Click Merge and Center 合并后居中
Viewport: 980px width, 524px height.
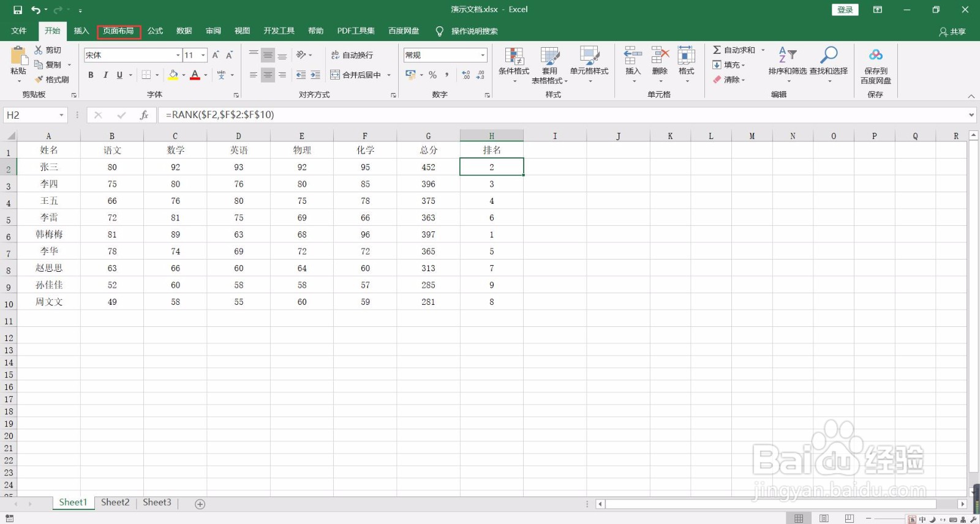[x=356, y=75]
